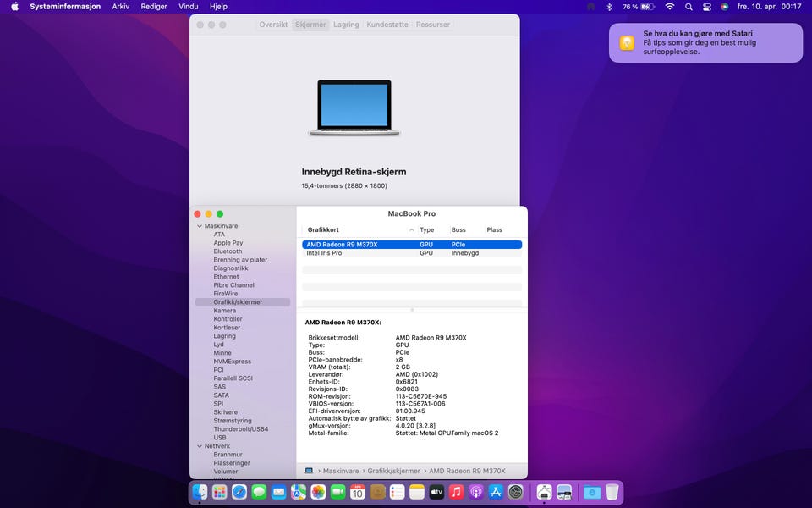Open Messages app in dock

click(x=259, y=491)
